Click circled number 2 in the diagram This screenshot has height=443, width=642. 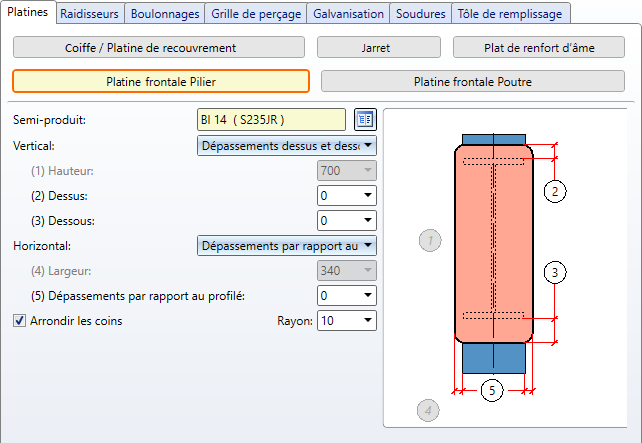coord(557,190)
